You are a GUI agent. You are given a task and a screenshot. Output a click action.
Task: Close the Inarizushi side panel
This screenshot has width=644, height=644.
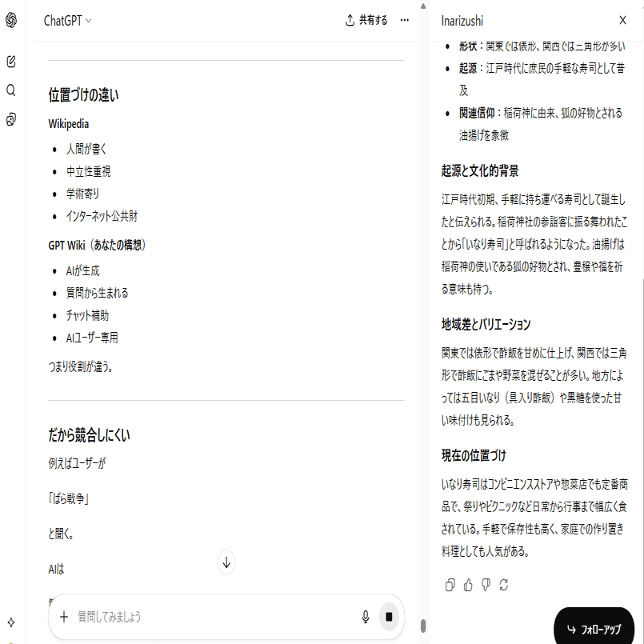622,20
